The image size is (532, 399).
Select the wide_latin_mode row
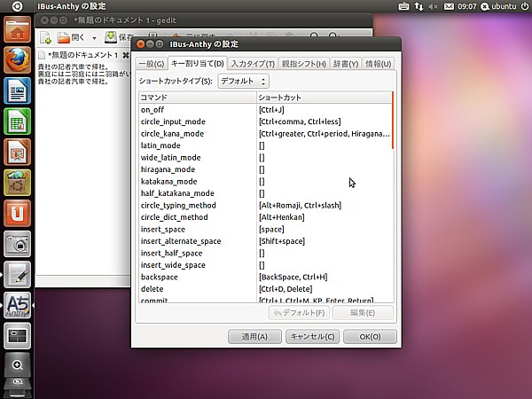pos(265,158)
